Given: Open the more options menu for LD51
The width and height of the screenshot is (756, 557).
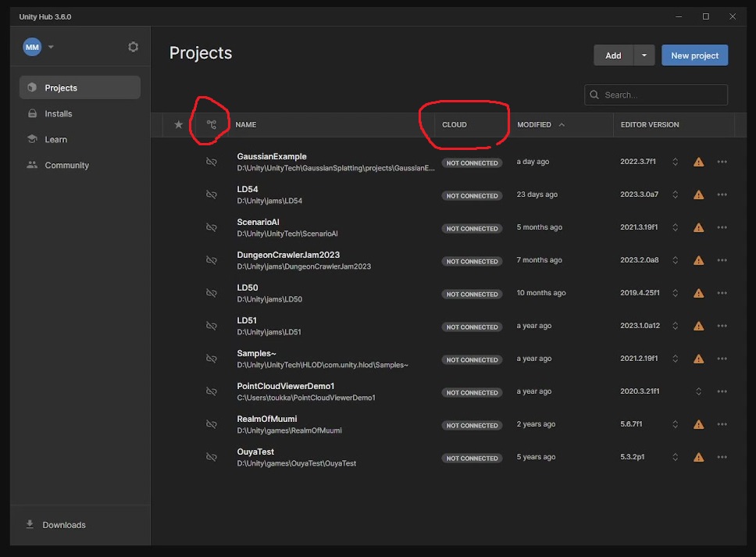Looking at the screenshot, I should tap(722, 326).
